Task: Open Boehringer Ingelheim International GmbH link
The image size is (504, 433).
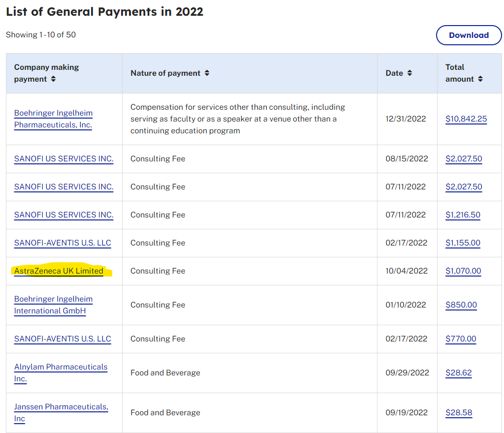Action: point(53,305)
